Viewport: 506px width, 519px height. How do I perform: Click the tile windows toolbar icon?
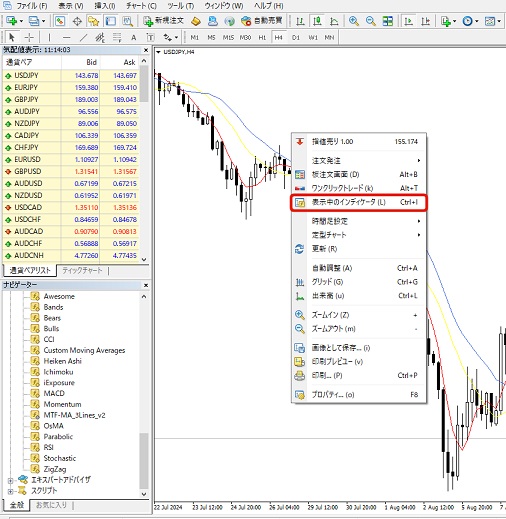tap(387, 21)
